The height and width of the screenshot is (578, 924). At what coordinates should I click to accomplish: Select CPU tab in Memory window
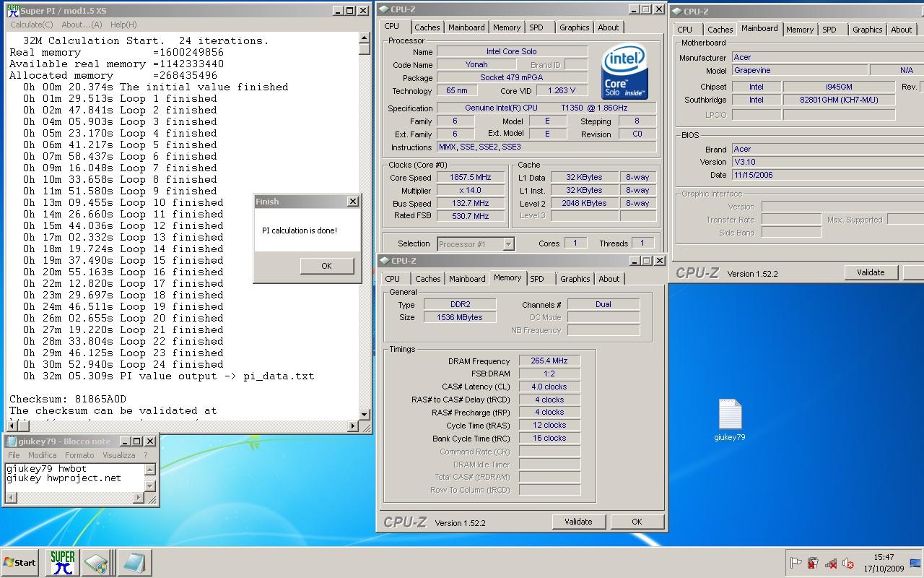393,279
